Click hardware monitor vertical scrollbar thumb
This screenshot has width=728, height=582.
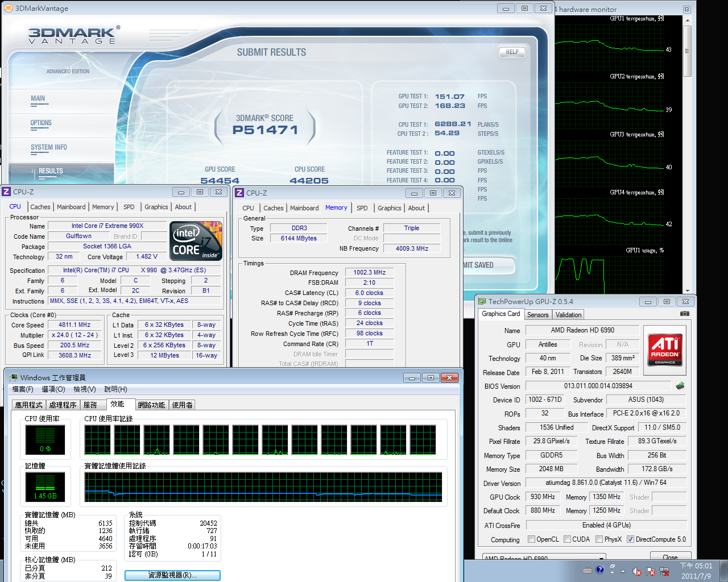tap(687, 51)
